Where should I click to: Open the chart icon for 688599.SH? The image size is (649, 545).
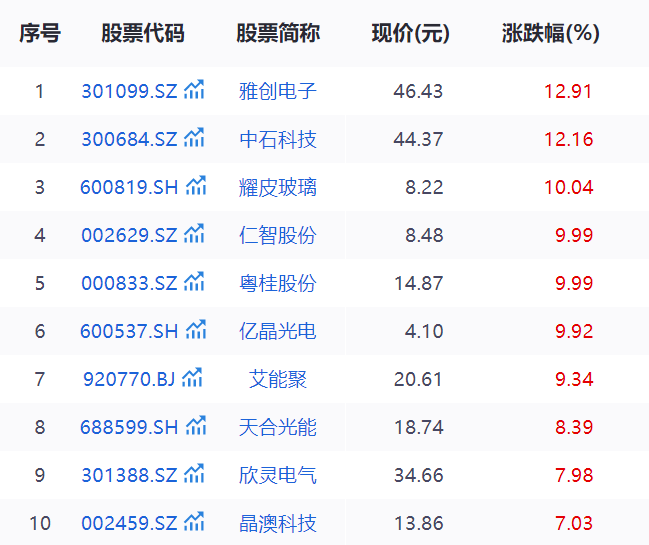click(x=196, y=426)
